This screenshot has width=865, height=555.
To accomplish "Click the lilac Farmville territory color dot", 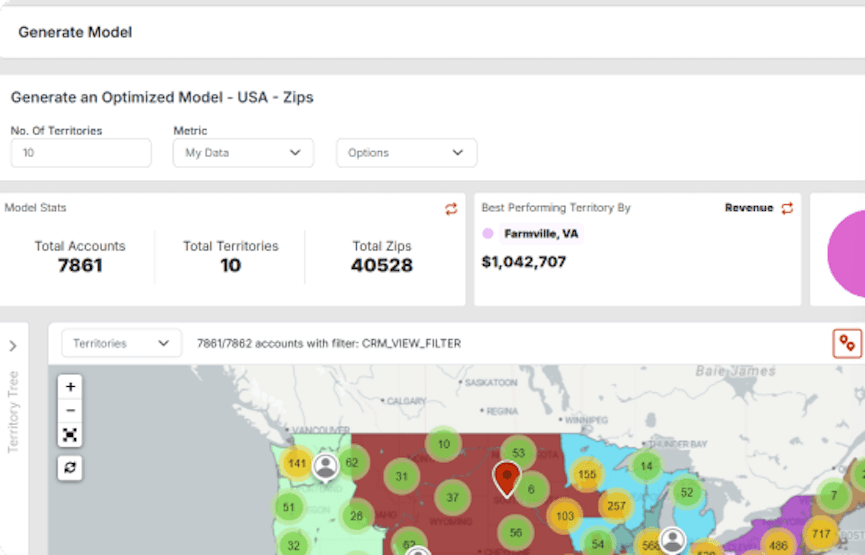I will coord(488,234).
